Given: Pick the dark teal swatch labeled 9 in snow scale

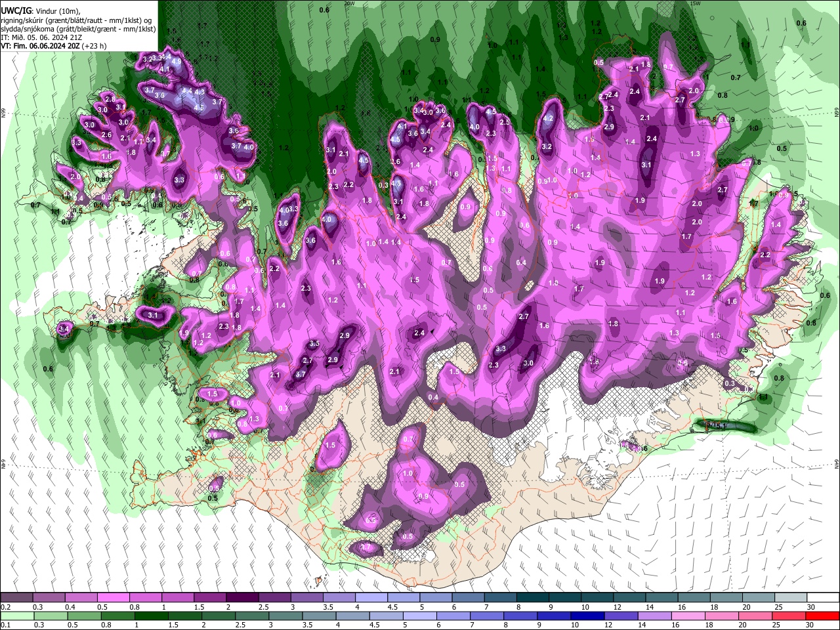Looking at the screenshot, I should point(566,597).
